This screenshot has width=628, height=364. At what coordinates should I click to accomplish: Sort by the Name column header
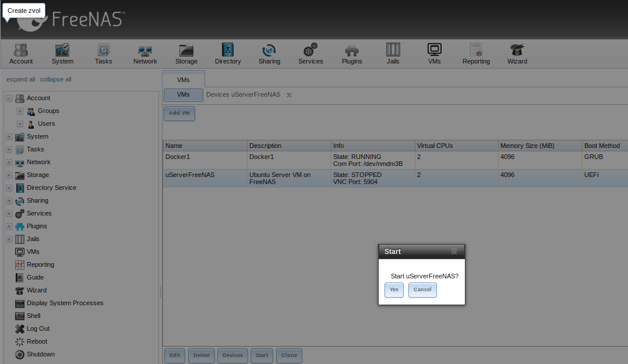pos(205,146)
